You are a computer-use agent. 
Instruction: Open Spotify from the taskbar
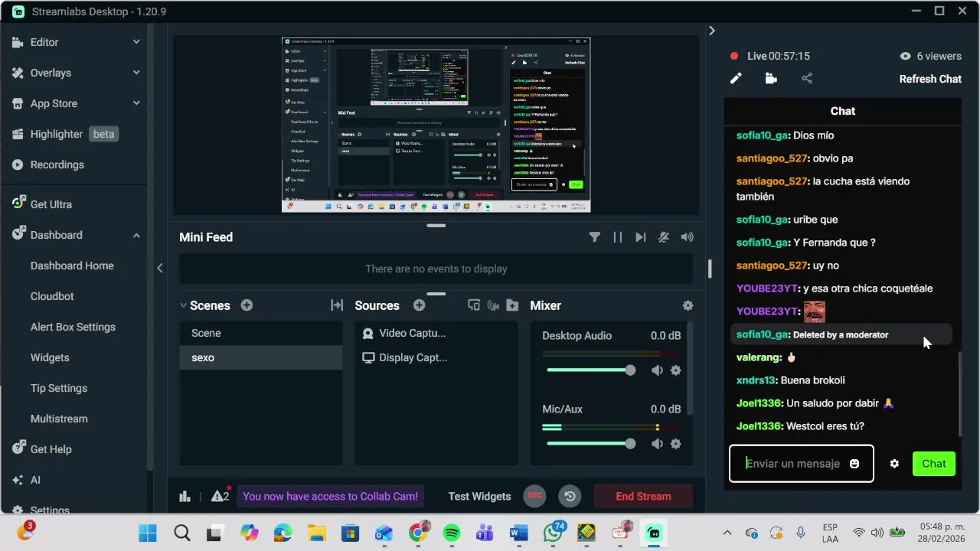click(452, 533)
